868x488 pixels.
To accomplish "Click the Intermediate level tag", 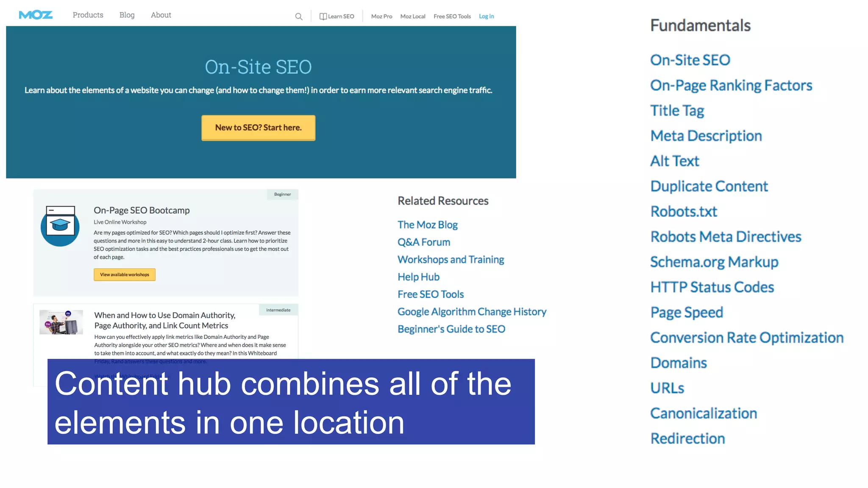I will pos(278,310).
